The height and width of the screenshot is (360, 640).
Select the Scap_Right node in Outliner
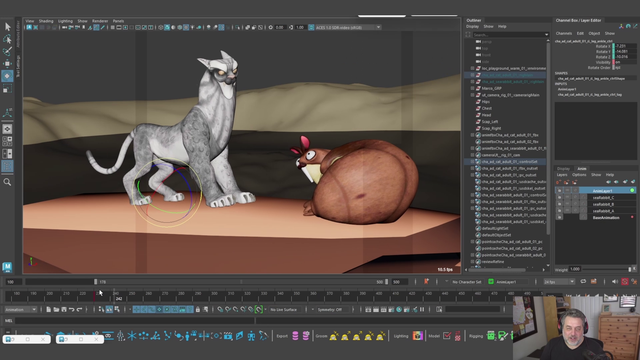pos(491,128)
